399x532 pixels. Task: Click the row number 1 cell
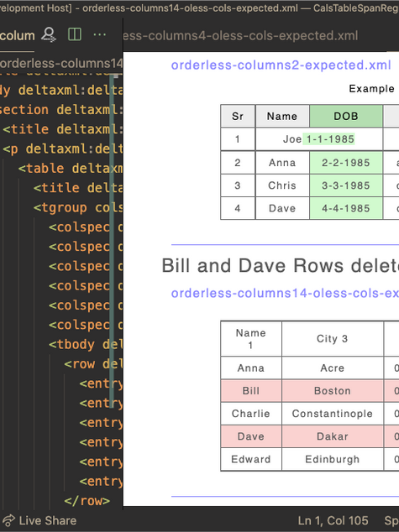click(238, 139)
